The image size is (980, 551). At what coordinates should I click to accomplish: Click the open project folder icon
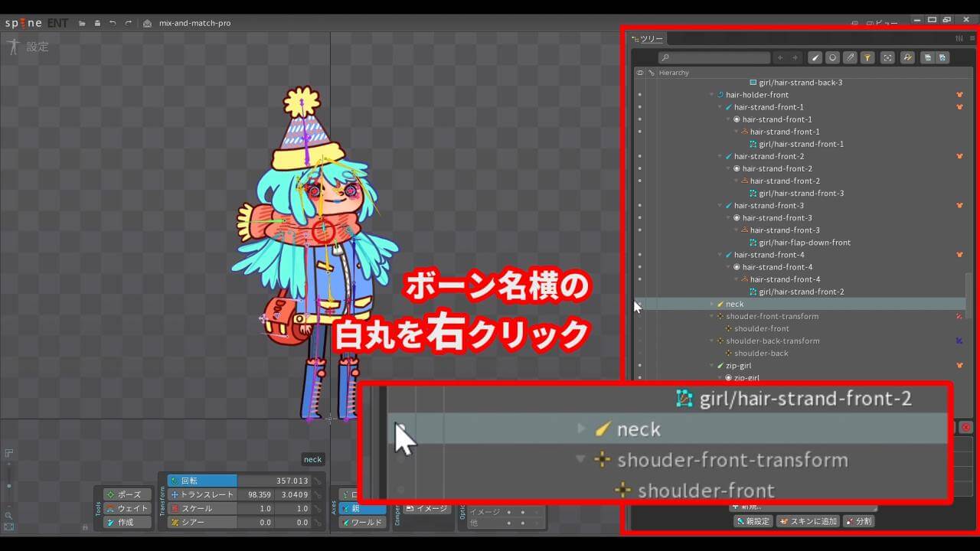point(82,23)
